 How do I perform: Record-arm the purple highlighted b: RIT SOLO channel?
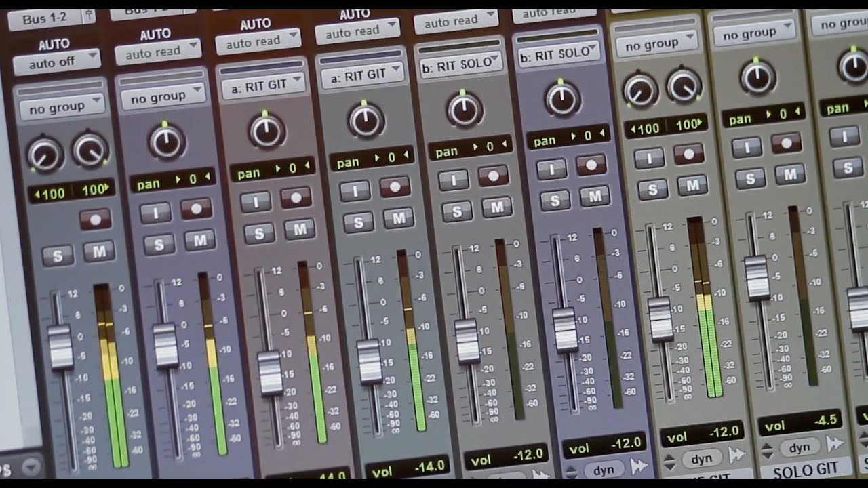pos(591,164)
